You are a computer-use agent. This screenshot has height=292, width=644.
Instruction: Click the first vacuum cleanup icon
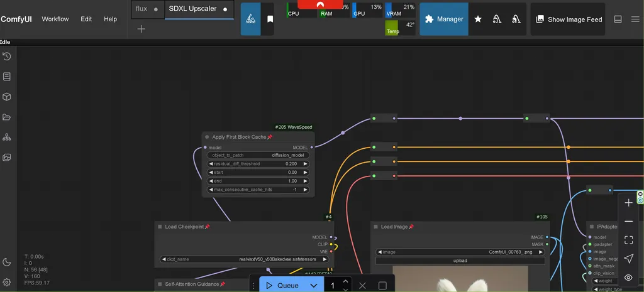(497, 19)
